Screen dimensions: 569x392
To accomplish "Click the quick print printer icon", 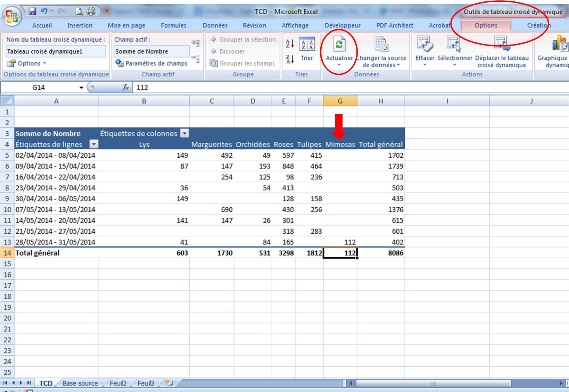I will coord(91,11).
